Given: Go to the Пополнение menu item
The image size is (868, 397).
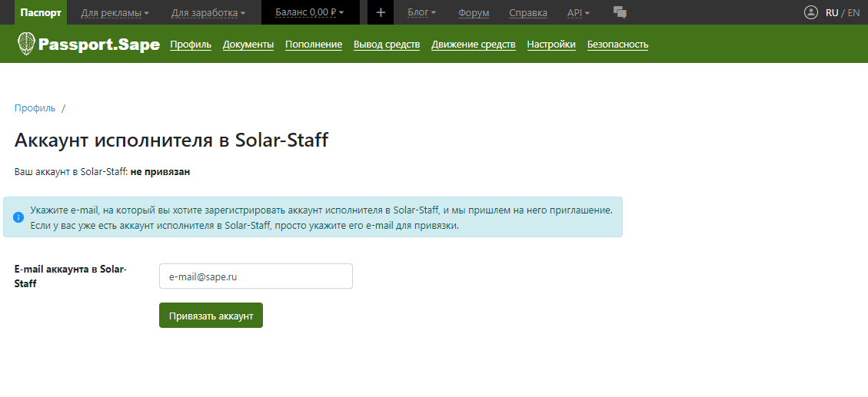Looking at the screenshot, I should pyautogui.click(x=314, y=45).
